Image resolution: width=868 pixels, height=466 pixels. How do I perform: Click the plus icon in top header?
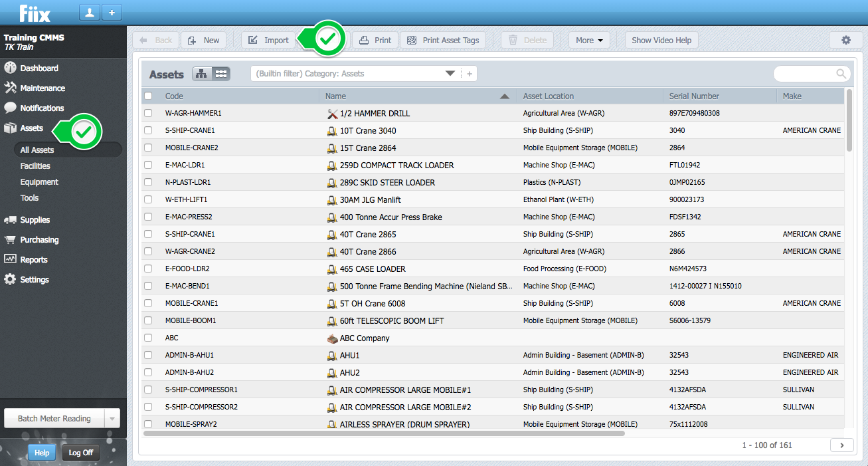(112, 12)
